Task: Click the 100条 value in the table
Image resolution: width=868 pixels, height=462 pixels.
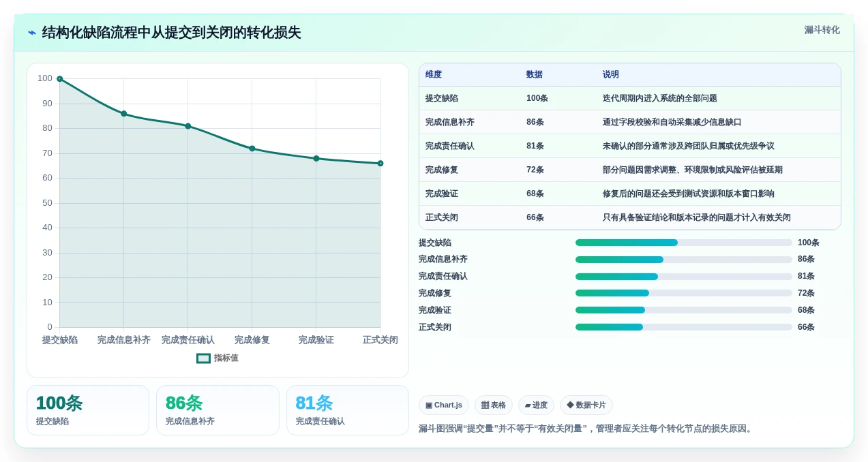Action: point(537,98)
